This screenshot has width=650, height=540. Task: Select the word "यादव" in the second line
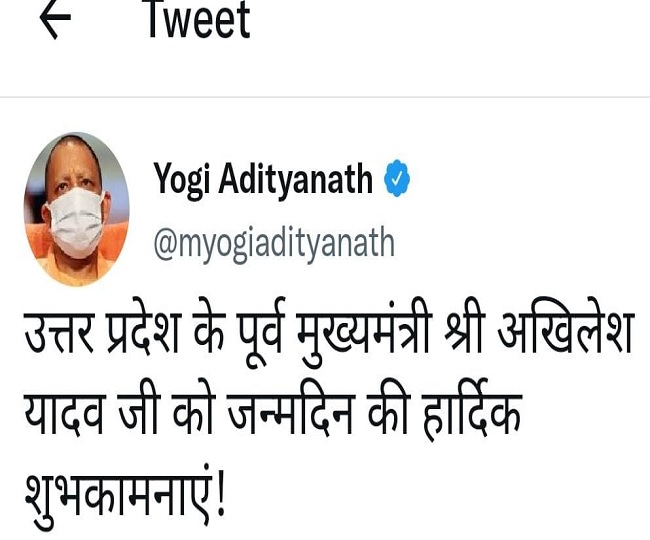(x=63, y=414)
